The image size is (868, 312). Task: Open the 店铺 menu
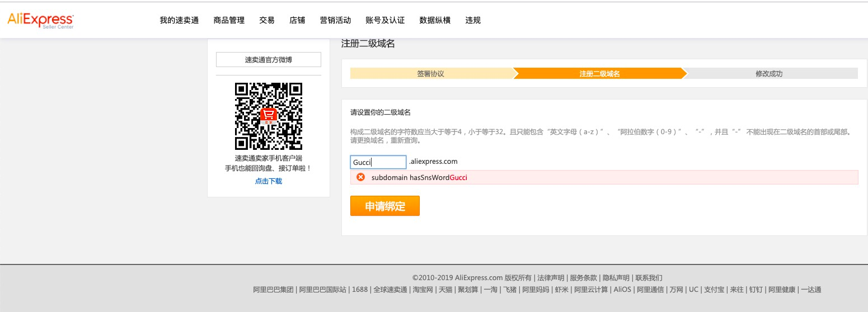click(x=297, y=20)
